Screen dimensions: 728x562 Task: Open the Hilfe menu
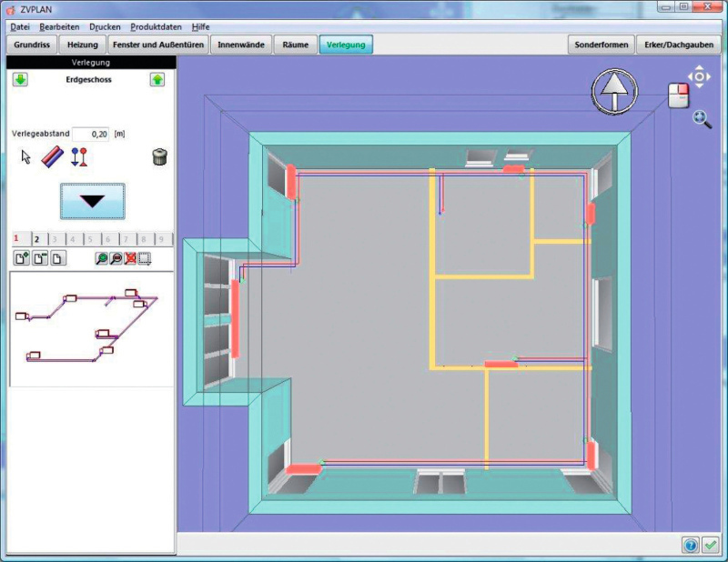click(200, 27)
